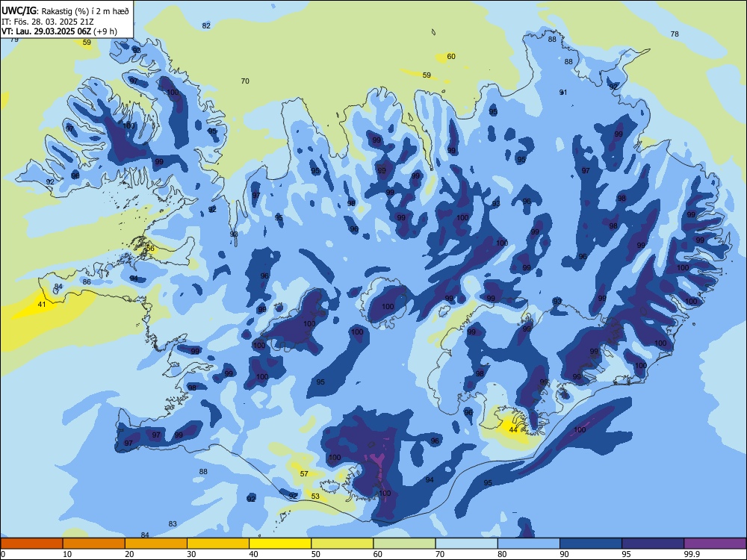Click the amber 20–30 legend swatch
Image resolution: width=747 pixels, height=560 pixels.
pyautogui.click(x=156, y=544)
